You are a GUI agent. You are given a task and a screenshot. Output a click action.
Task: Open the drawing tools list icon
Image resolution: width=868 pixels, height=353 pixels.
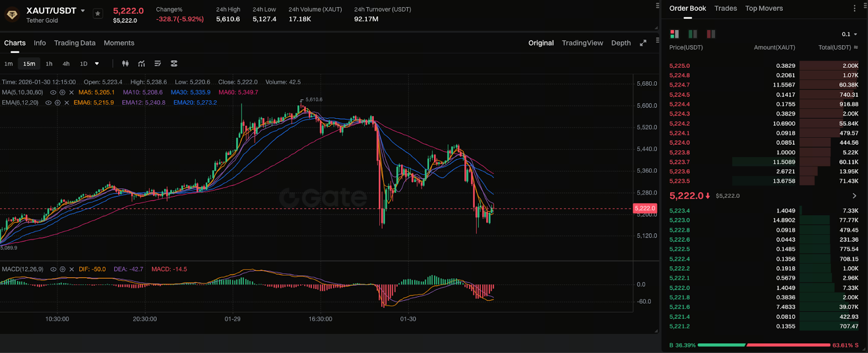(158, 63)
